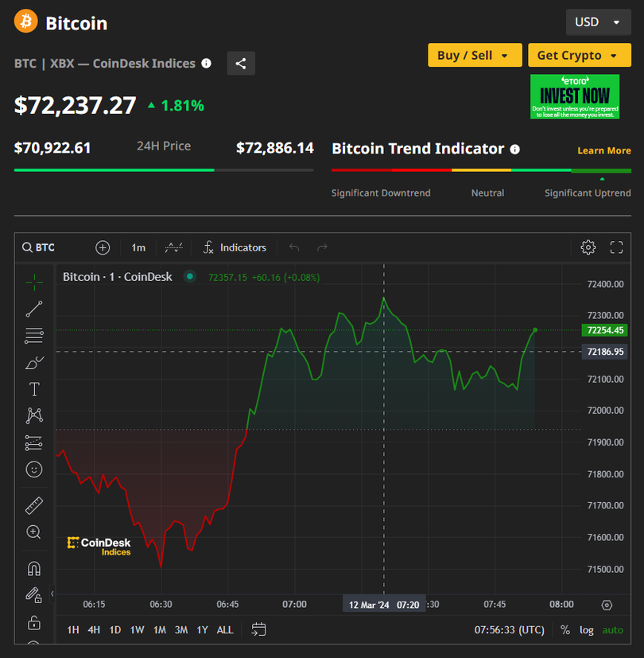Expand the Get Crypto dropdown
This screenshot has height=658, width=644.
point(577,55)
